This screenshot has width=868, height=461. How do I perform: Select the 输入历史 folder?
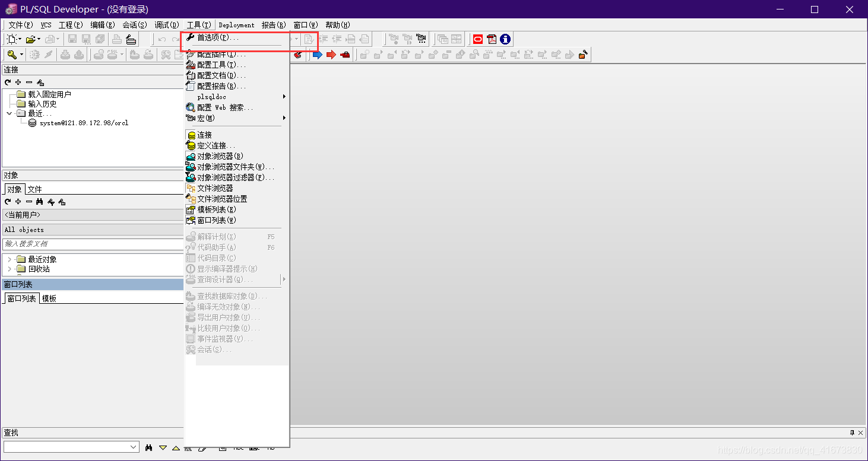43,104
